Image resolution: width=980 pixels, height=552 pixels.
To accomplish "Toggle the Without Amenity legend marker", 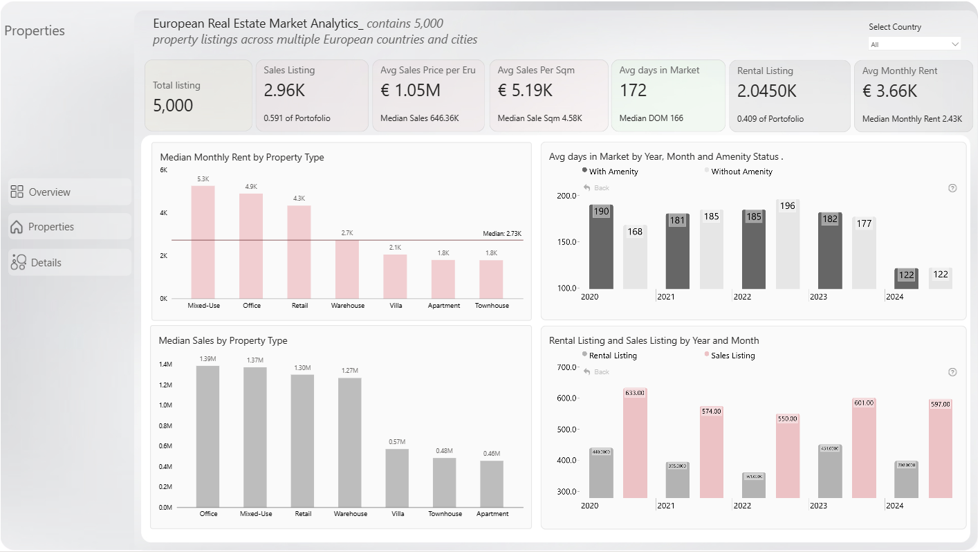I will pos(707,170).
